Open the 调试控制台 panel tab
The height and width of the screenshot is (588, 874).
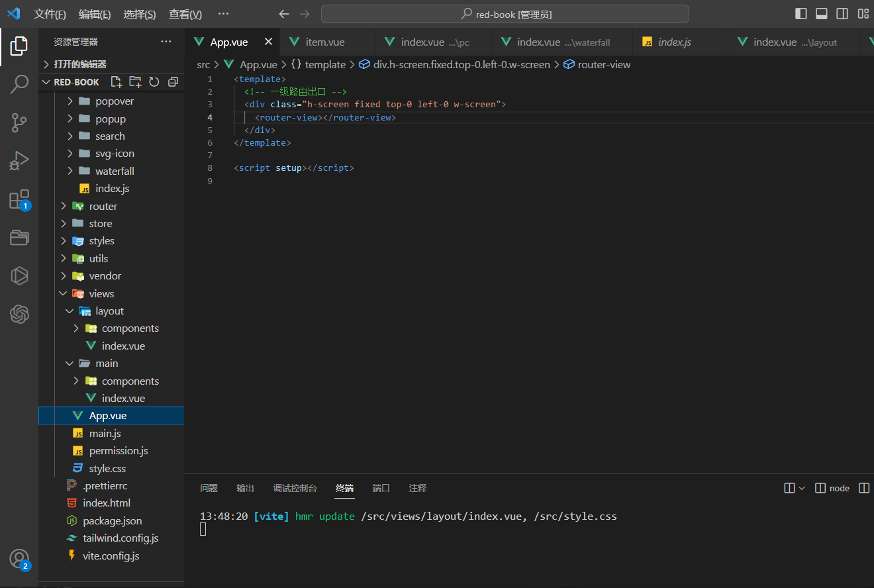click(295, 488)
